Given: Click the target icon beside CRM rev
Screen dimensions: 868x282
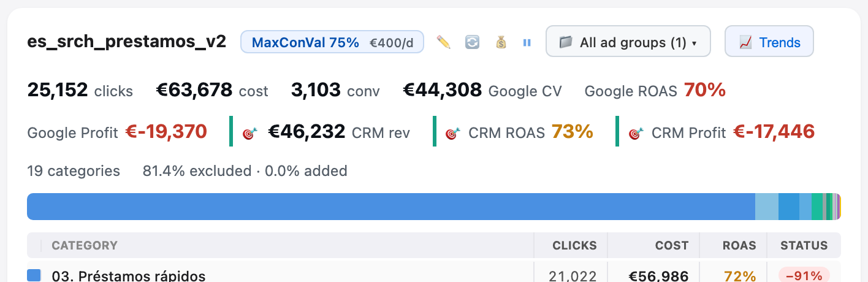Looking at the screenshot, I should coord(249,132).
